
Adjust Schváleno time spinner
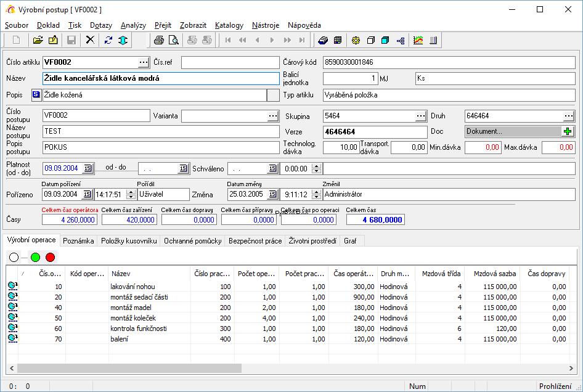click(x=316, y=168)
